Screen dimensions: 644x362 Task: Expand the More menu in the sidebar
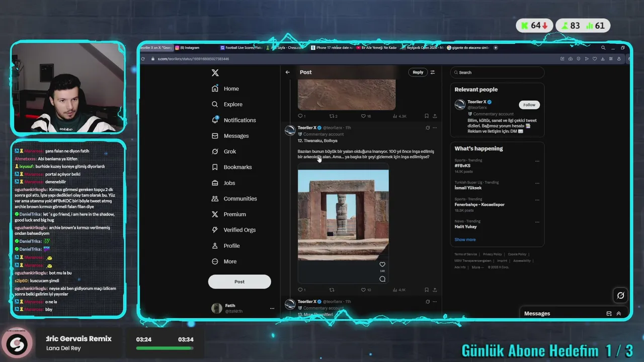click(x=224, y=261)
